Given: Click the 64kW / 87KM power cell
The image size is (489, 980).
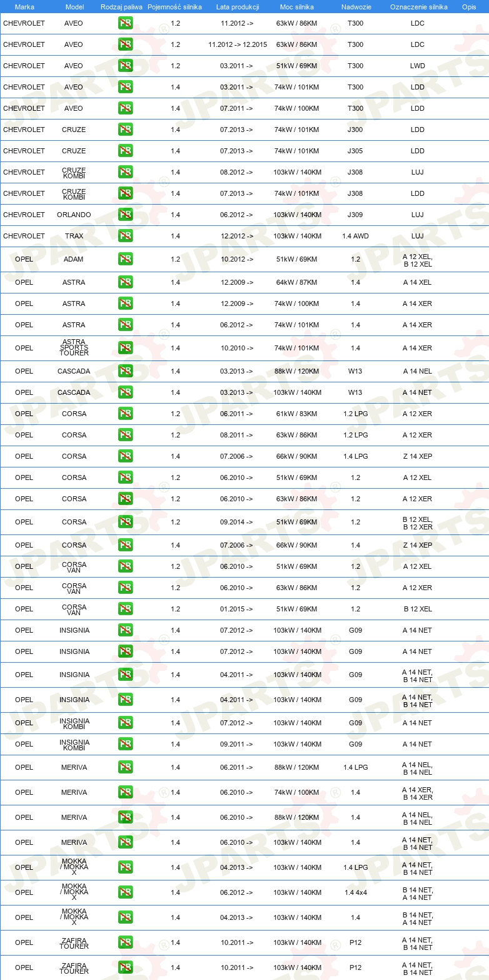Looking at the screenshot, I should click(x=297, y=282).
